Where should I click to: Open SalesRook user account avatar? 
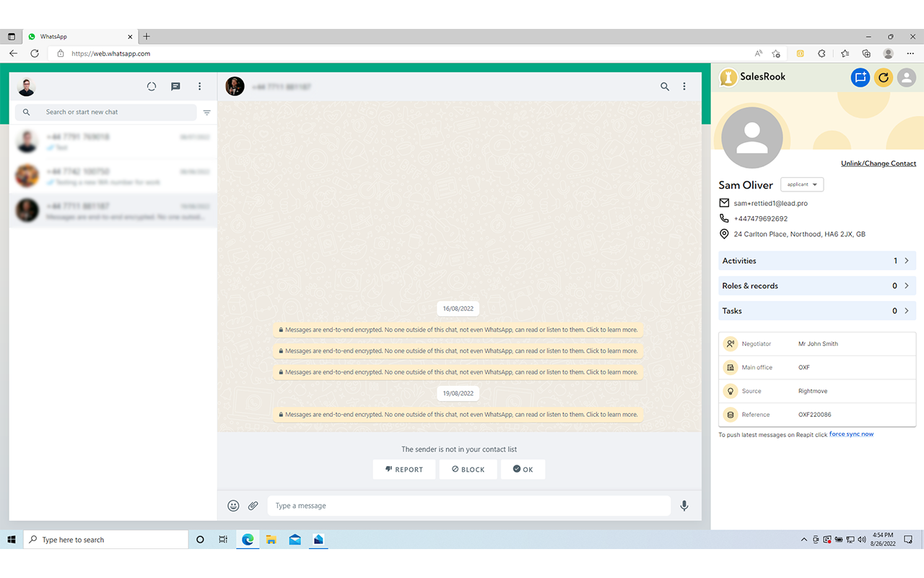click(x=907, y=77)
